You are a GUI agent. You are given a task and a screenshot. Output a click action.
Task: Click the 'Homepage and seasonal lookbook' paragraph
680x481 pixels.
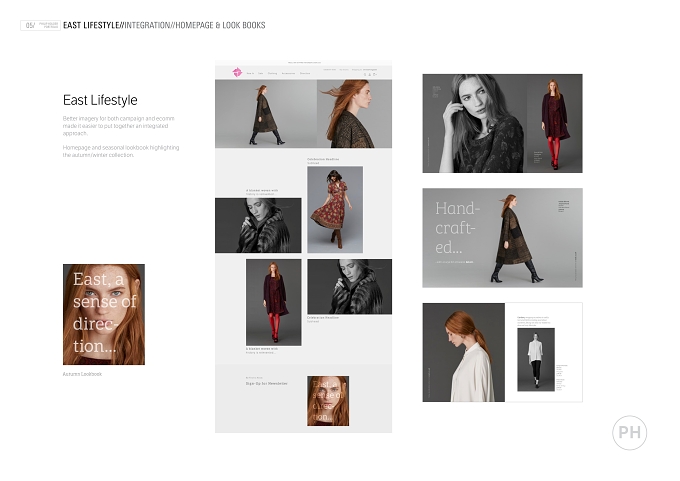(121, 151)
